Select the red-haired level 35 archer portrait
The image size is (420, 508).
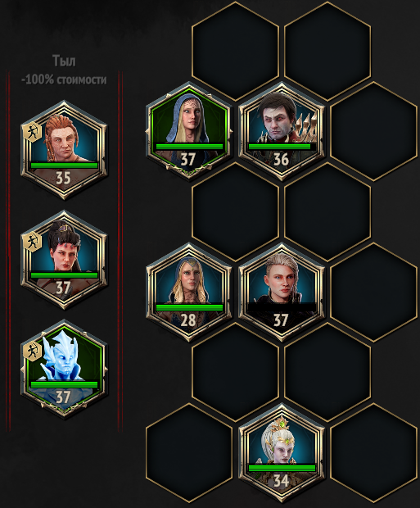pos(64,150)
